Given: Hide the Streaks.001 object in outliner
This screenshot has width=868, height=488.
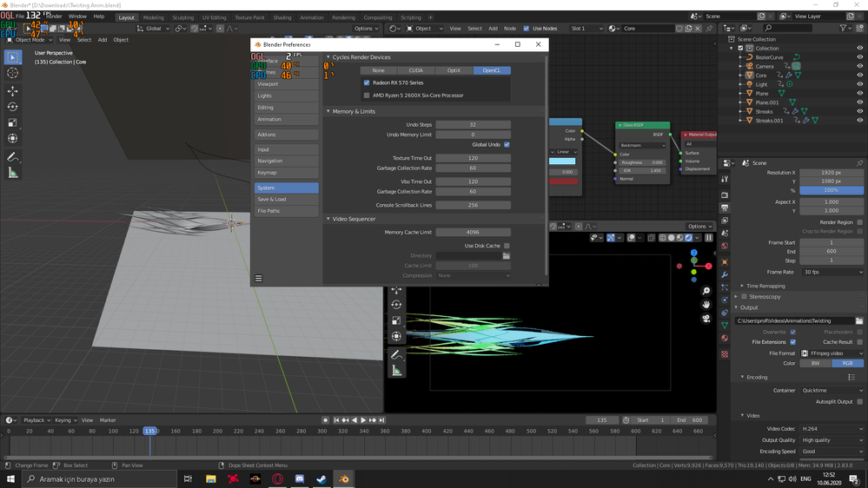Looking at the screenshot, I should pyautogui.click(x=859, y=120).
